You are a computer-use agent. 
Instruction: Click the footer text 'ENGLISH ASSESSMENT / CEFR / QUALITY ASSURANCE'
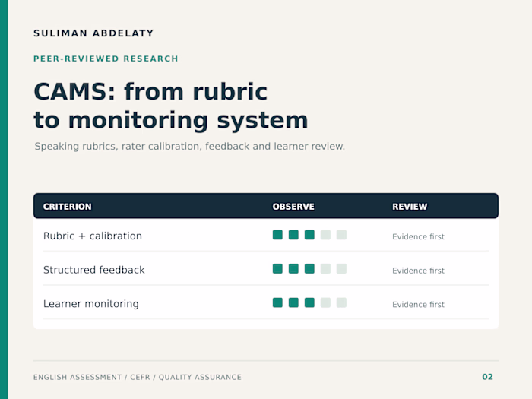coord(138,377)
